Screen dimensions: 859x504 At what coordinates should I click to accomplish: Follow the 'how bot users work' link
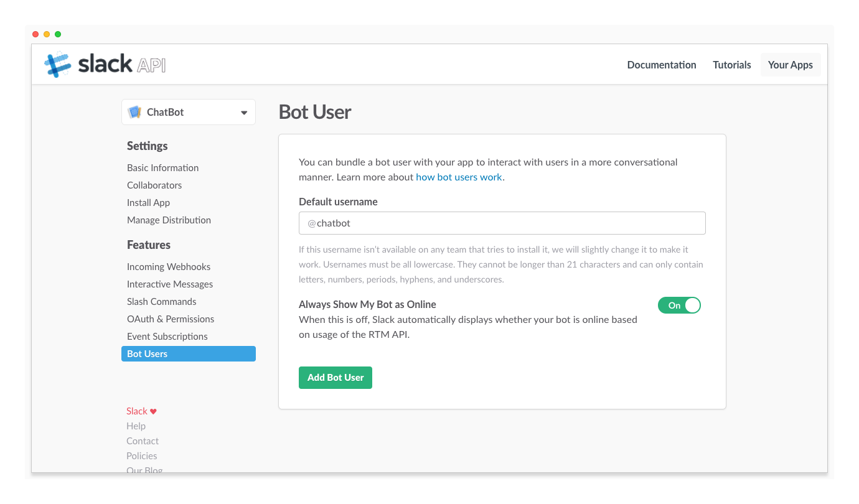(x=459, y=177)
